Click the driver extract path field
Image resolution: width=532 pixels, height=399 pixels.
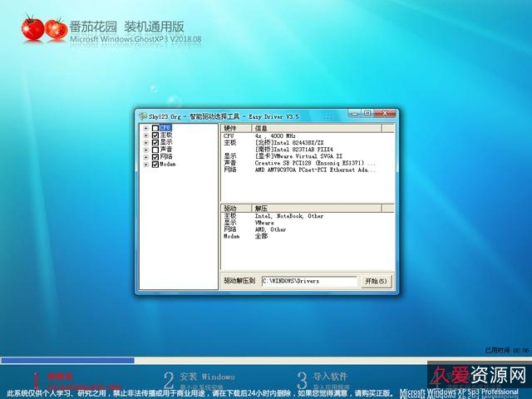309,281
